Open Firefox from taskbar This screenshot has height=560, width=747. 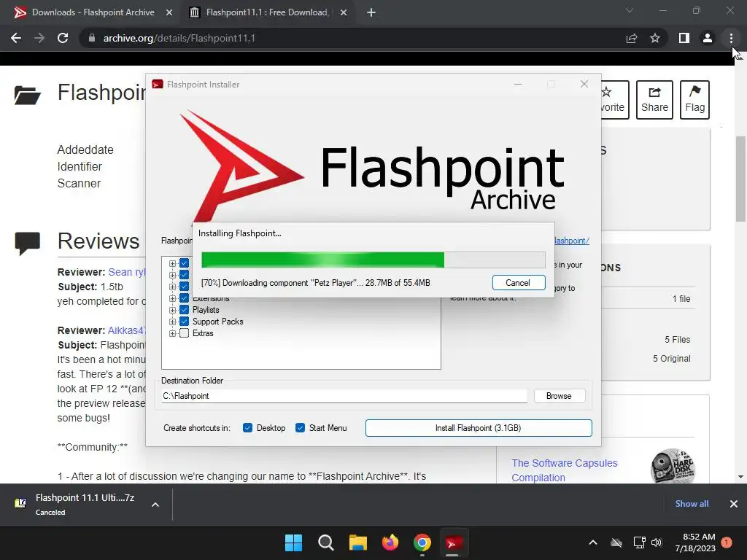click(390, 542)
